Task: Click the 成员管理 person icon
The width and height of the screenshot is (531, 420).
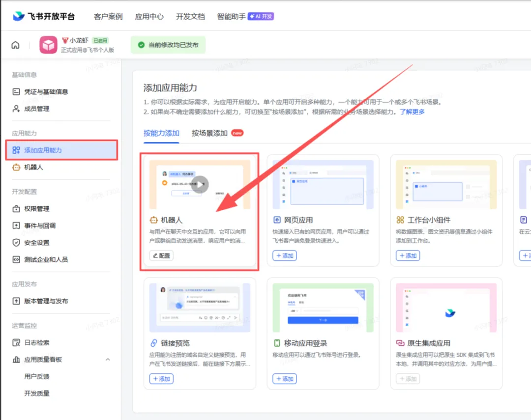Action: click(x=16, y=109)
